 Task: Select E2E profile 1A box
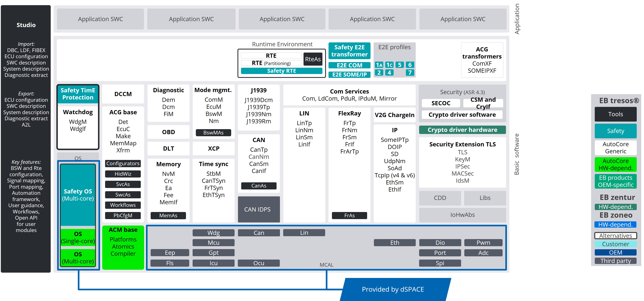coord(379,65)
